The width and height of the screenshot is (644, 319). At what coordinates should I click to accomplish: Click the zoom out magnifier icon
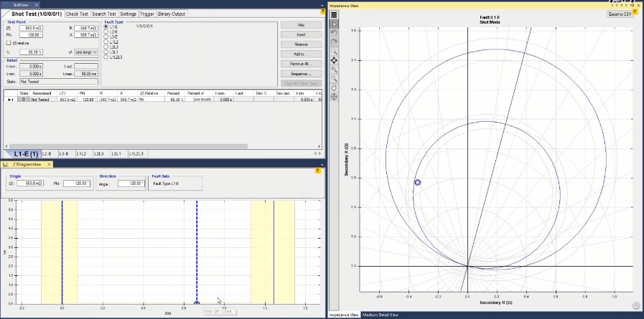(x=334, y=78)
